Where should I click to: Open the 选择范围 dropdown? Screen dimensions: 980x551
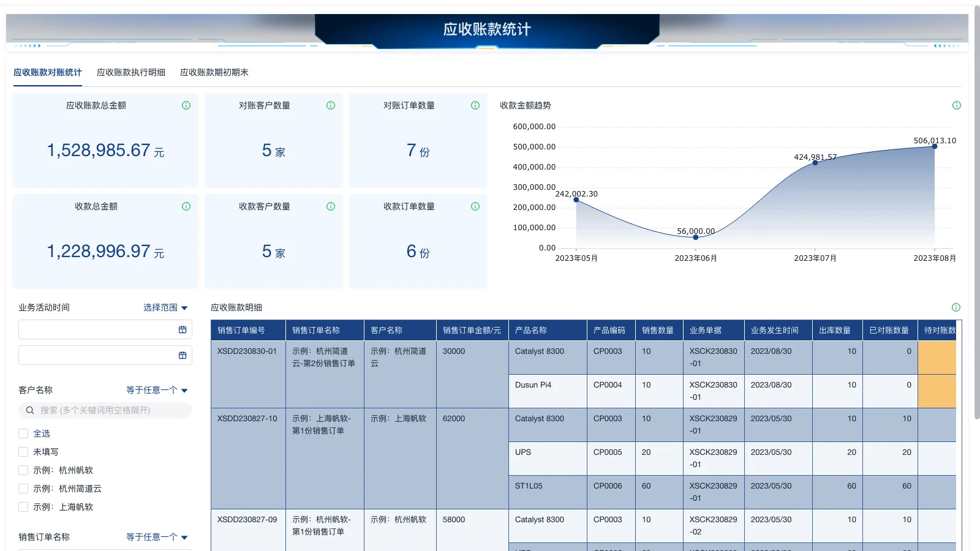pyautogui.click(x=165, y=307)
